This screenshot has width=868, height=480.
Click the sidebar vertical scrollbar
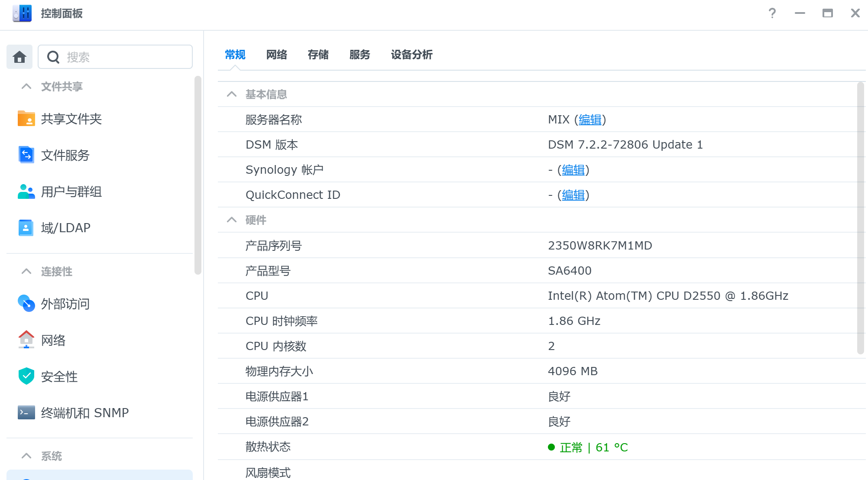coord(198,175)
